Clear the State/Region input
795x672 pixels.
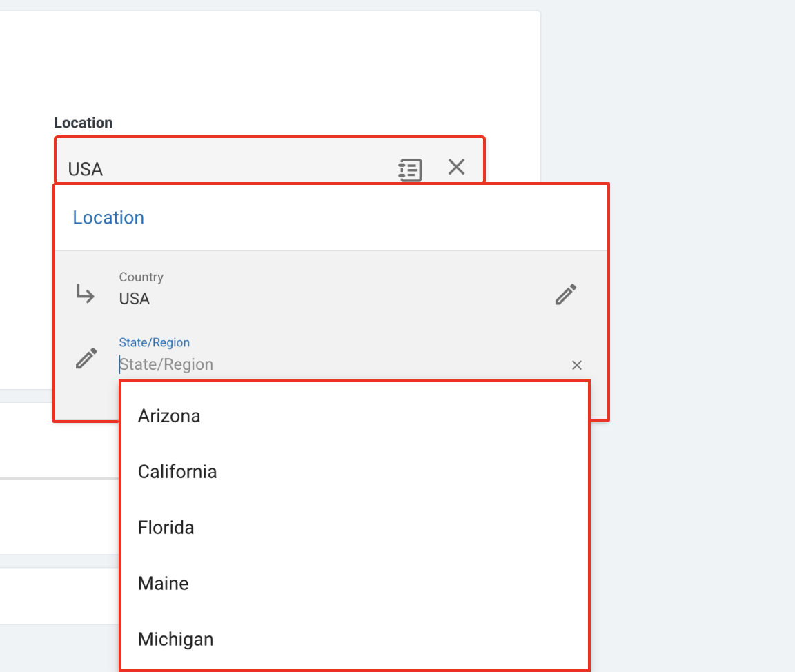(x=576, y=365)
